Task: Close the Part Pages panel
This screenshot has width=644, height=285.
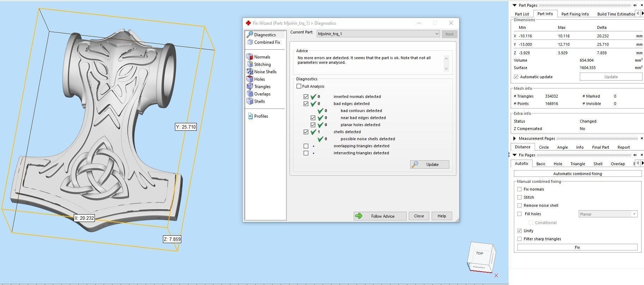Action: pyautogui.click(x=642, y=5)
